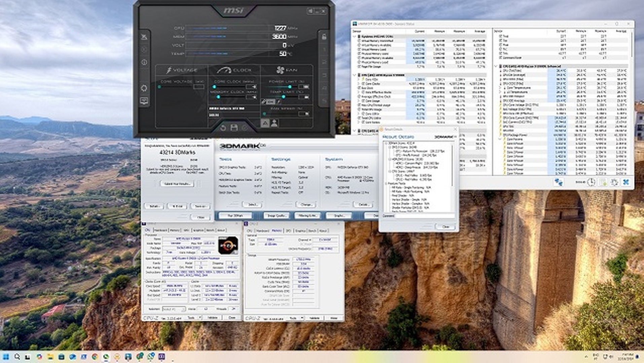Click HWiNFO blue X close-sensors icon
Image resolution: width=644 pixels, height=363 pixels.
pos(626,182)
